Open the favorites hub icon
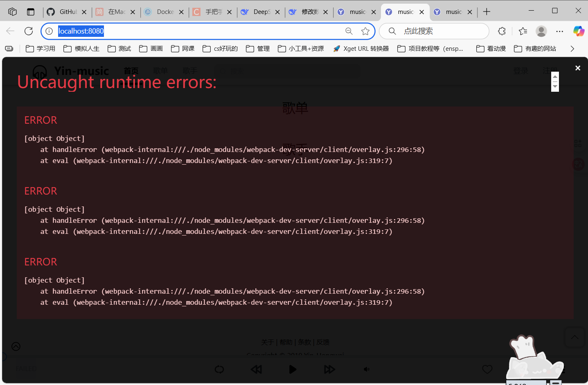The image size is (588, 385). 523,31
